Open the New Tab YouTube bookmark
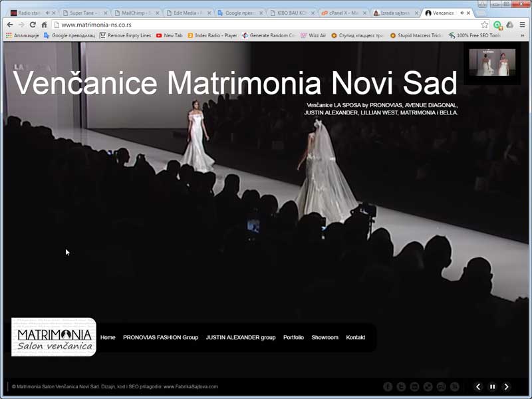This screenshot has height=399, width=532. 169,35
